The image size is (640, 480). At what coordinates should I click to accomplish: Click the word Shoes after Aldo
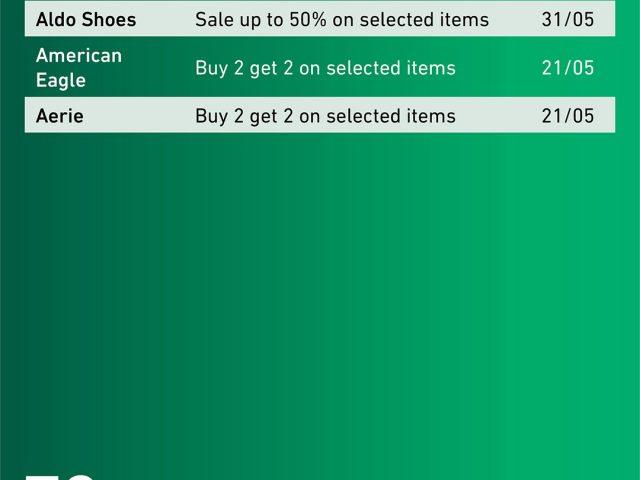[x=112, y=20]
